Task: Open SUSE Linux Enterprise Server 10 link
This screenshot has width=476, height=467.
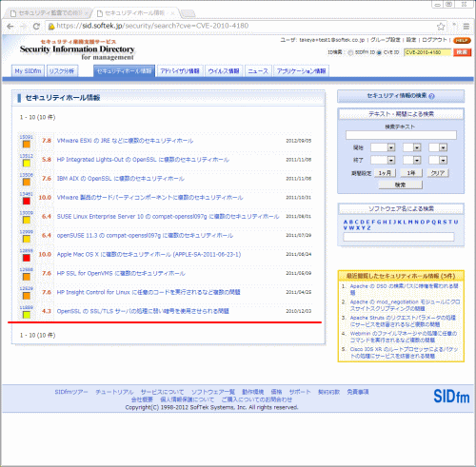Action: click(x=168, y=217)
